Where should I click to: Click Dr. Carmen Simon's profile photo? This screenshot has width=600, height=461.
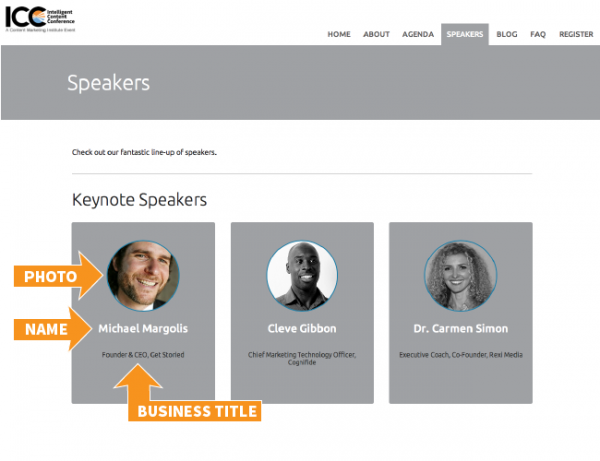coord(460,275)
